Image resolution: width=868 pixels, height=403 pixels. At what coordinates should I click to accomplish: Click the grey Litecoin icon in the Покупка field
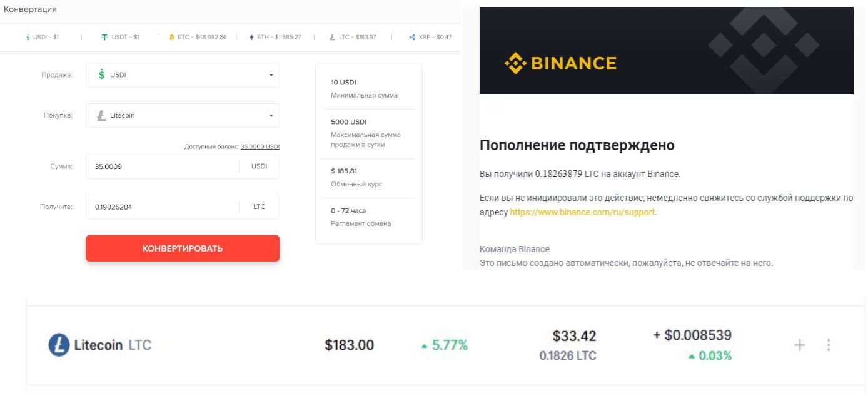101,115
